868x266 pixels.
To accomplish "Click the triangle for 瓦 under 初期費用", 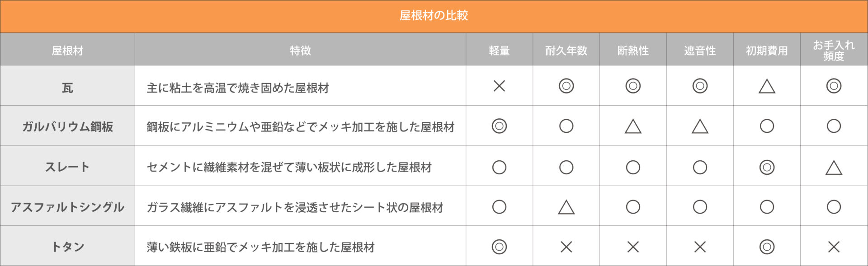I will (x=767, y=86).
